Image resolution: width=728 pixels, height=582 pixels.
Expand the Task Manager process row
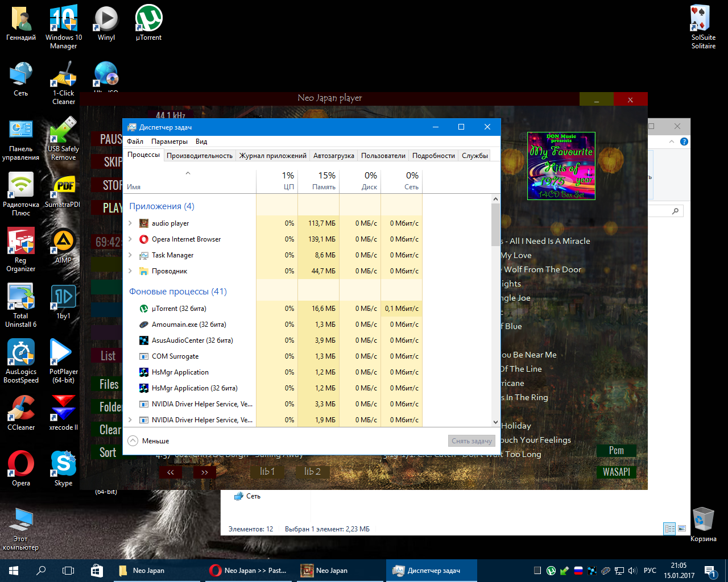point(130,255)
